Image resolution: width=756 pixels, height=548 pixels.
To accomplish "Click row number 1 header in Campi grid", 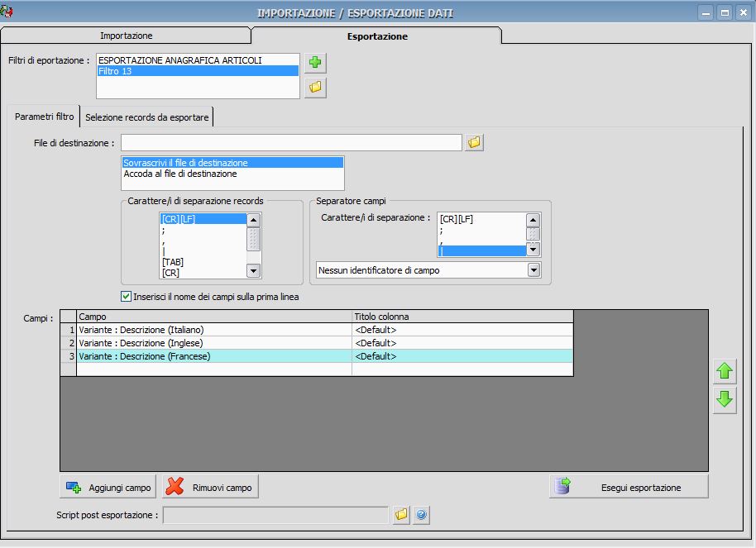I will tap(69, 330).
